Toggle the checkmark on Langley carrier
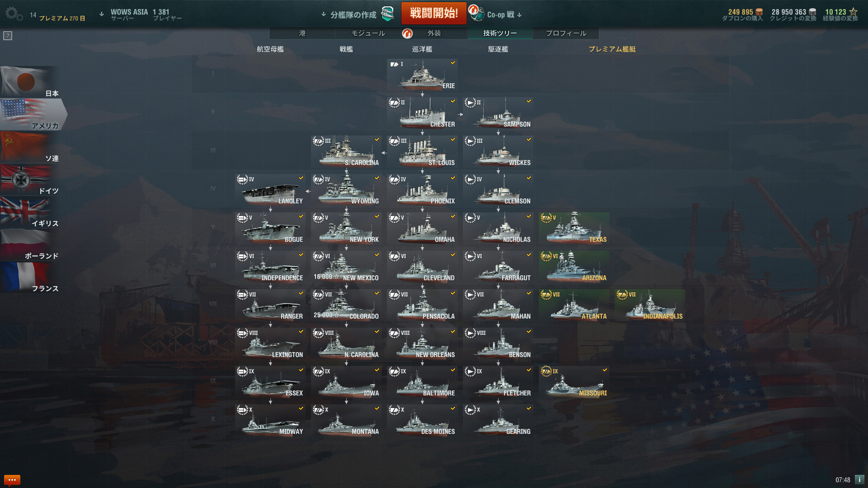868x488 pixels. (301, 178)
